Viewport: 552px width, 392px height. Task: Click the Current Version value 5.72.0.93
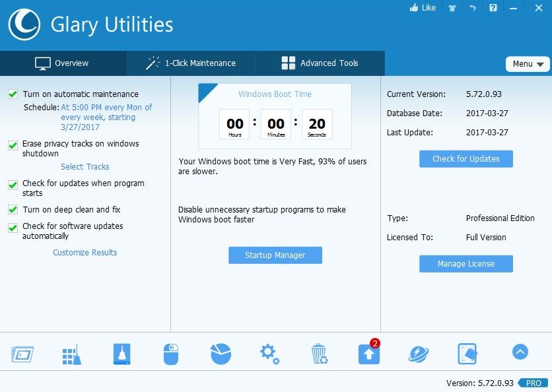(x=484, y=94)
